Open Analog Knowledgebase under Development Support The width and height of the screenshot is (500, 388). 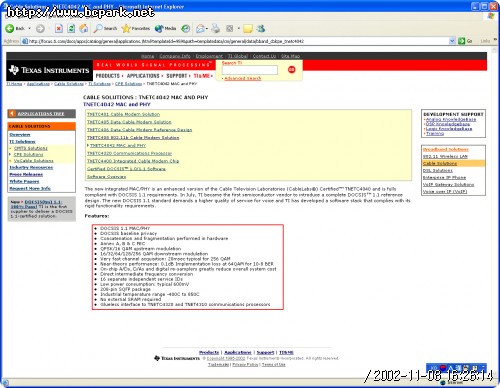pos(451,119)
